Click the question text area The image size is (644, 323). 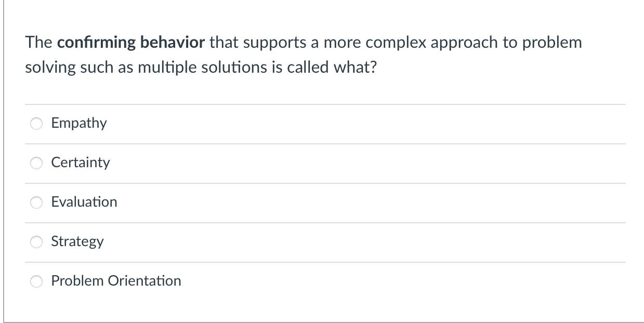pyautogui.click(x=304, y=55)
